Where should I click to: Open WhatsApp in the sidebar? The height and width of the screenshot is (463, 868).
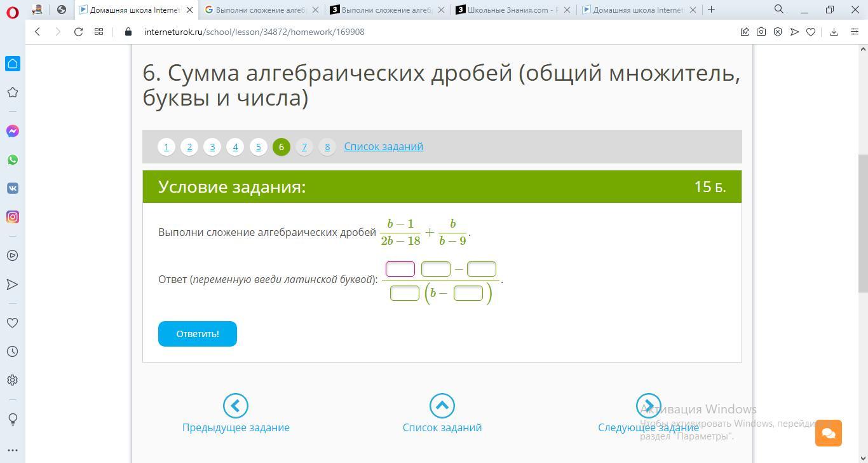click(x=13, y=160)
